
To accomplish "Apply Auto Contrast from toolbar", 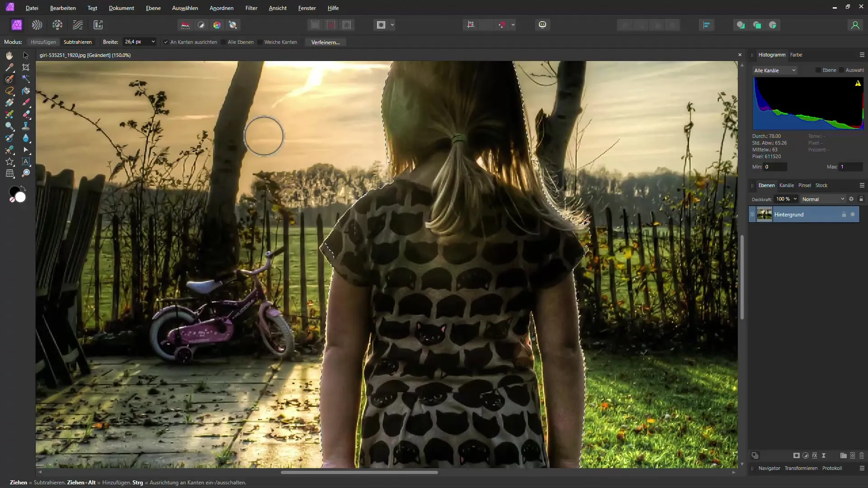I will [x=201, y=25].
